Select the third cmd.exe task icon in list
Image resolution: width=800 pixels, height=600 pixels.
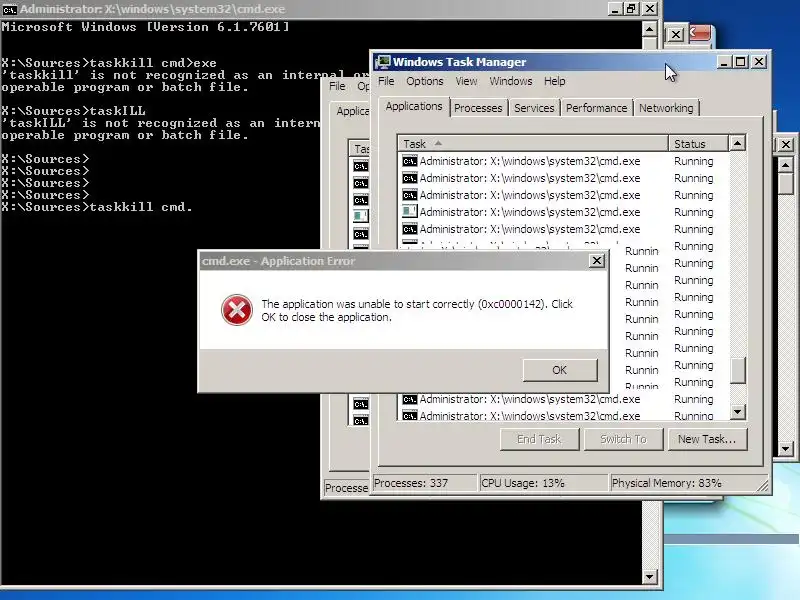coord(409,195)
